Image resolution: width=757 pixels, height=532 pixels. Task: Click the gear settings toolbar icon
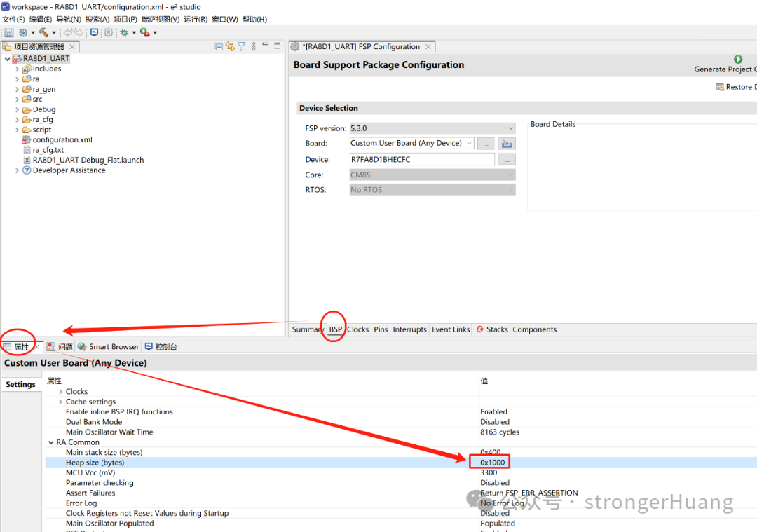(109, 32)
